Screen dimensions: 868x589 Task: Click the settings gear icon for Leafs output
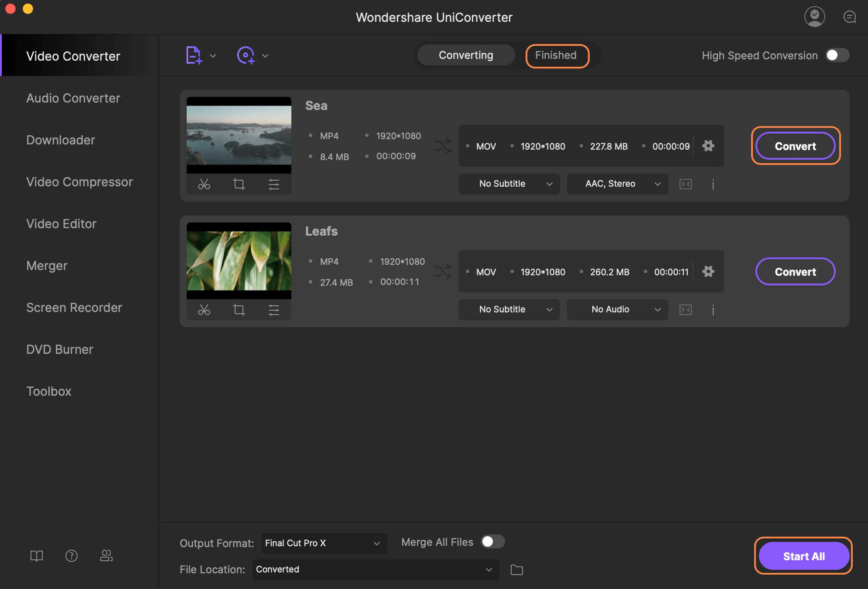click(x=708, y=271)
